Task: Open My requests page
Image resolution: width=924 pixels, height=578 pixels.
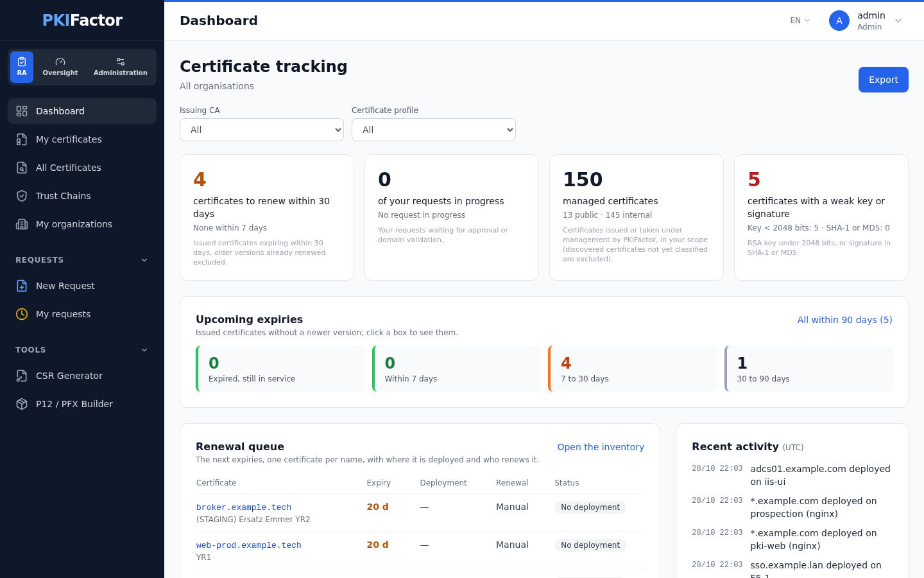Action: 82,314
